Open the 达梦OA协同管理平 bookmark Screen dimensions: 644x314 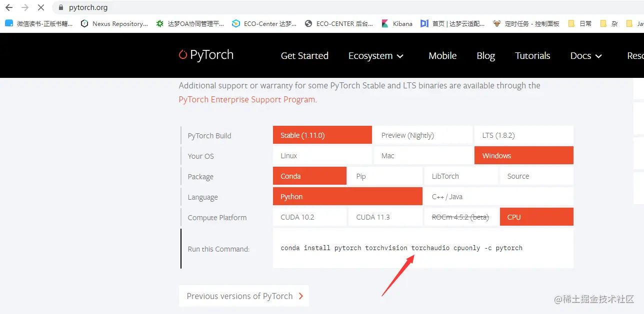(x=190, y=23)
